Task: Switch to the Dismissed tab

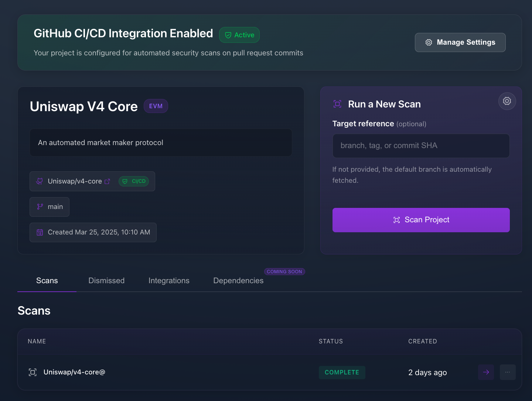Action: (x=106, y=281)
